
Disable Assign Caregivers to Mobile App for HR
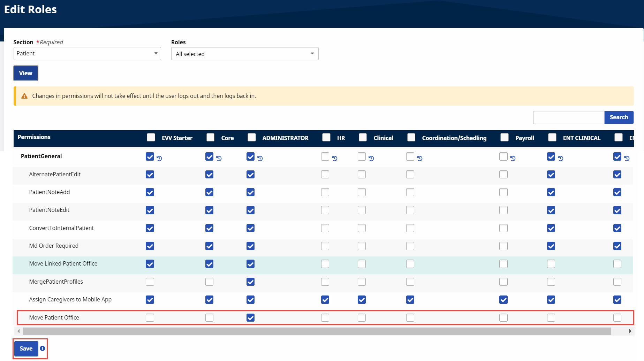point(325,300)
